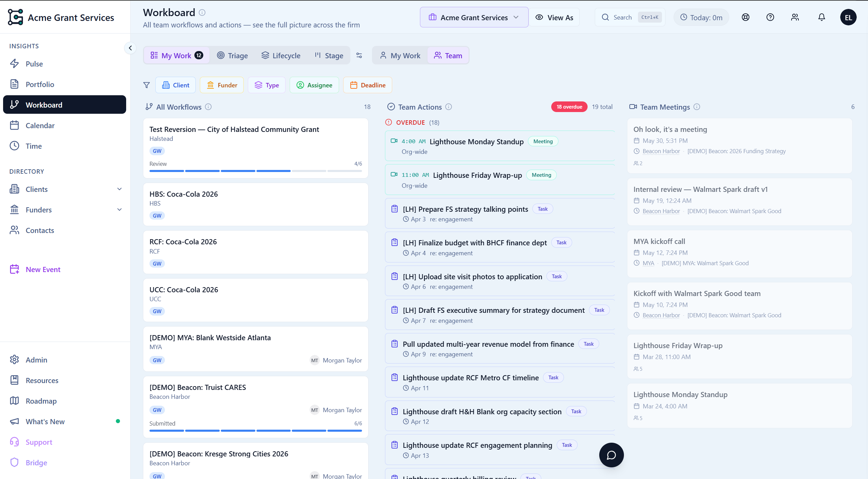The height and width of the screenshot is (479, 868).
Task: Click the Time clock icon in sidebar
Action: [x=14, y=146]
